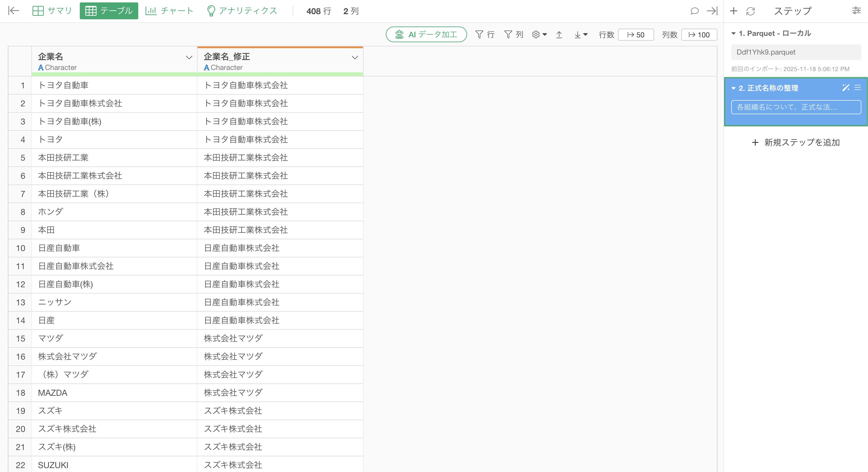This screenshot has height=472, width=868.
Task: Switch to the チャート tab
Action: (x=170, y=11)
